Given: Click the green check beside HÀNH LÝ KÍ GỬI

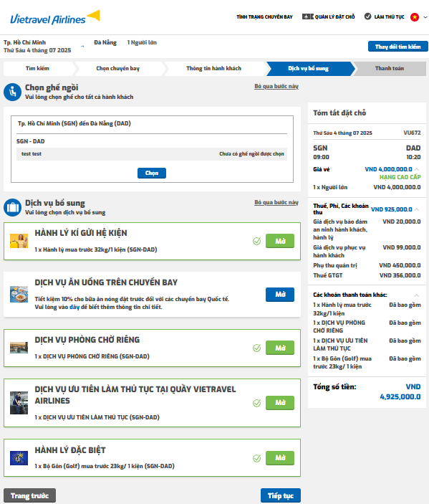Looking at the screenshot, I should (256, 241).
